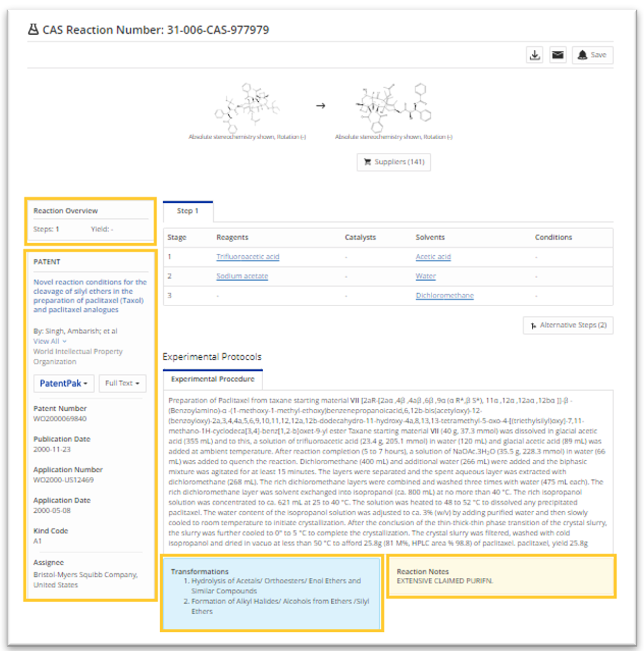644x651 pixels.
Task: Click the By: Singh, Ambarish author text
Action: coord(75,331)
